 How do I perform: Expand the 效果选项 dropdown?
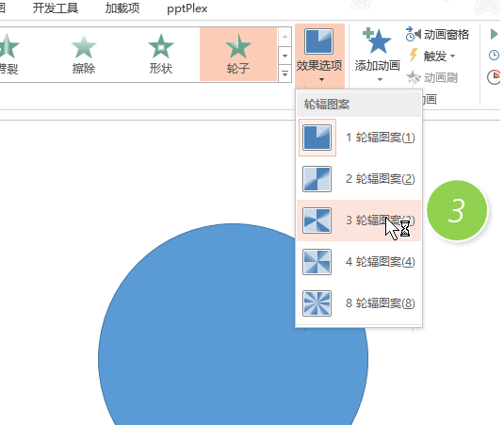tap(319, 56)
